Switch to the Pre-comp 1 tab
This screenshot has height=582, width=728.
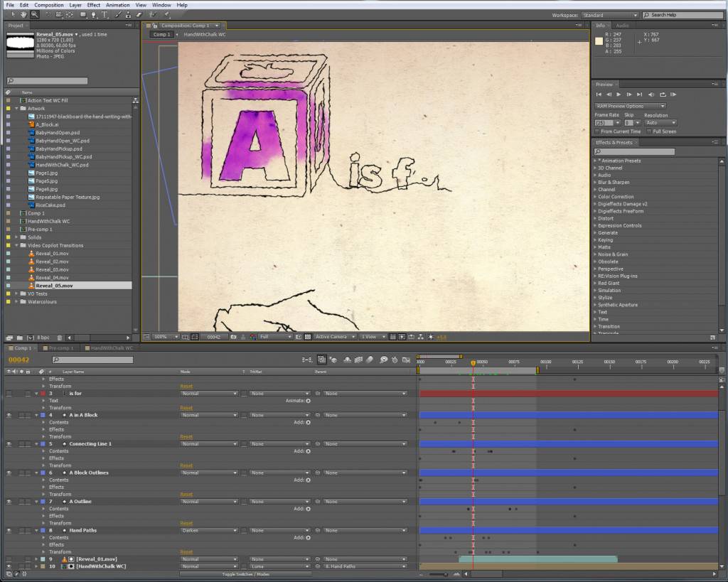60,348
